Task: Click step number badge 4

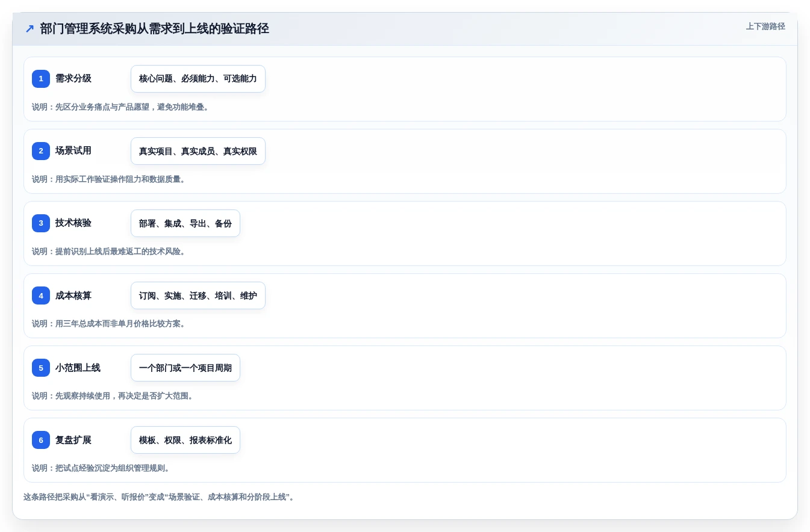Action: coord(41,295)
